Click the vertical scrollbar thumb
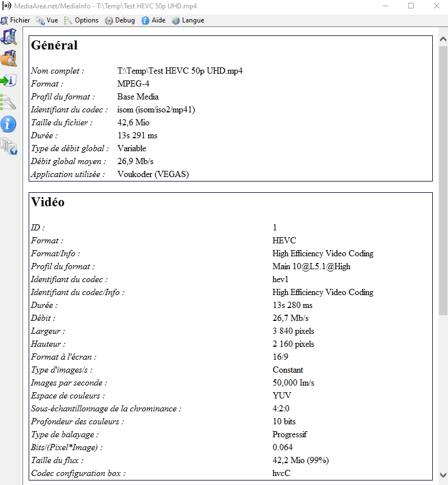 click(x=443, y=180)
